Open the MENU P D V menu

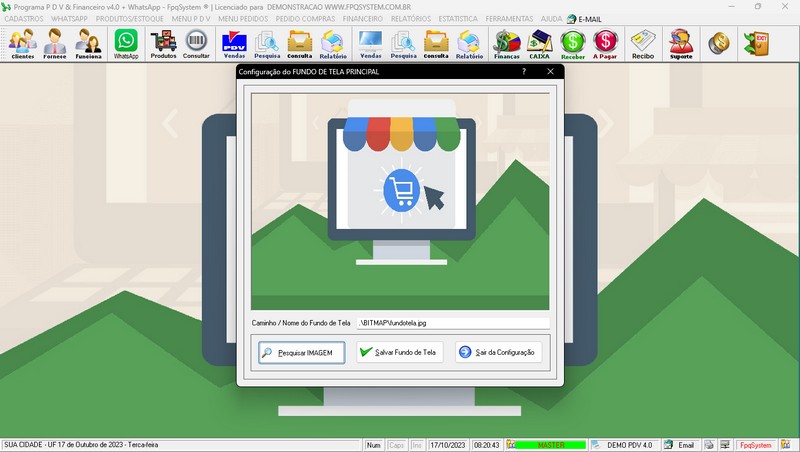[191, 19]
